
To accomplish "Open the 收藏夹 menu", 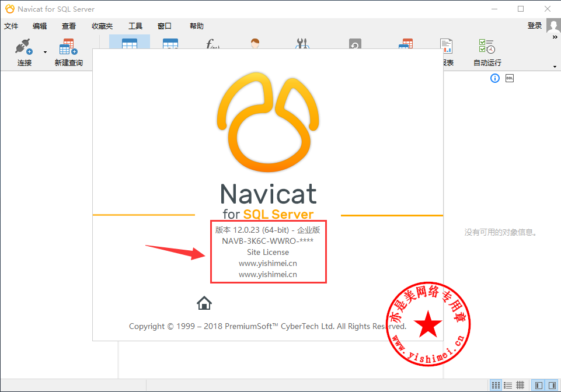I will (102, 26).
